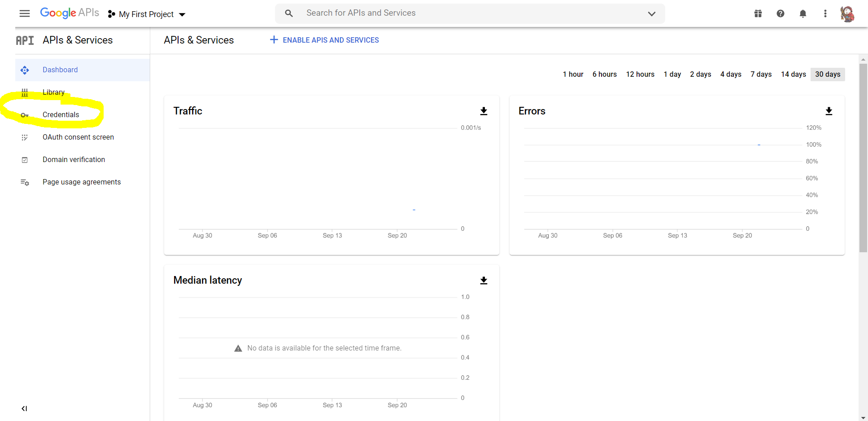This screenshot has height=421, width=868.
Task: Open the notifications bell
Action: click(803, 13)
